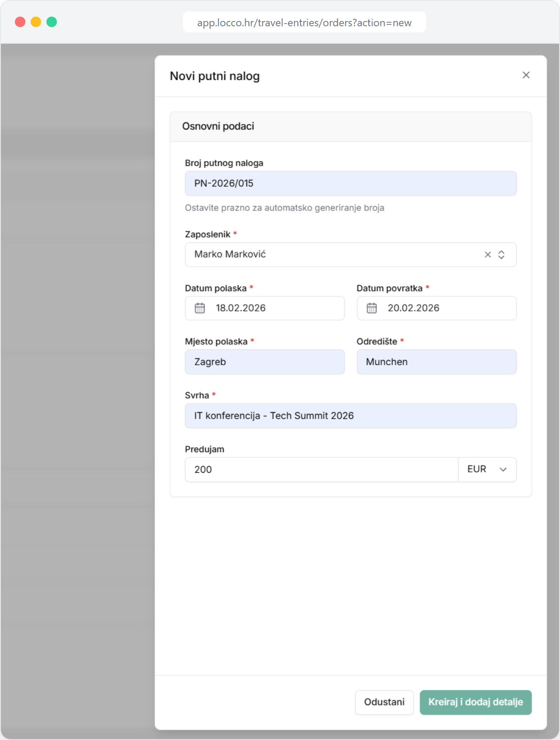The width and height of the screenshot is (560, 740).
Task: Clear the selected employee Marko Marković
Action: [487, 255]
